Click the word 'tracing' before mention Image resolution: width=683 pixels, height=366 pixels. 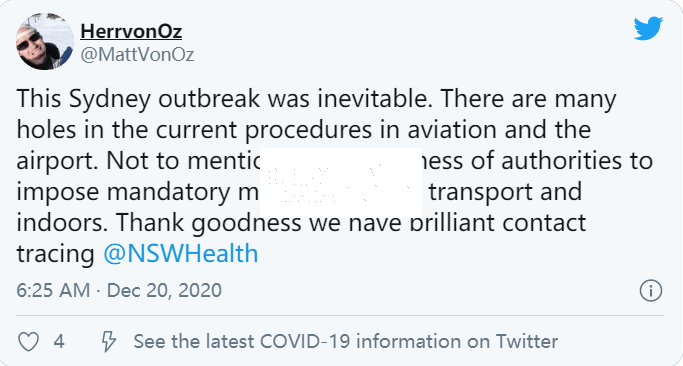(55, 254)
